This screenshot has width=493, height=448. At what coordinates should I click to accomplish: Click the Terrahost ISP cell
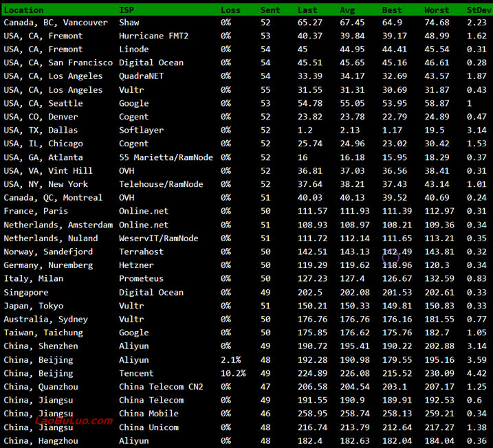pos(141,251)
